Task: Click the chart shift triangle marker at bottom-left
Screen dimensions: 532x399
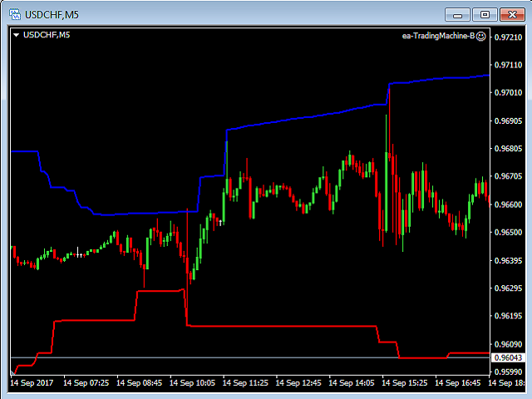Action: pos(13,372)
